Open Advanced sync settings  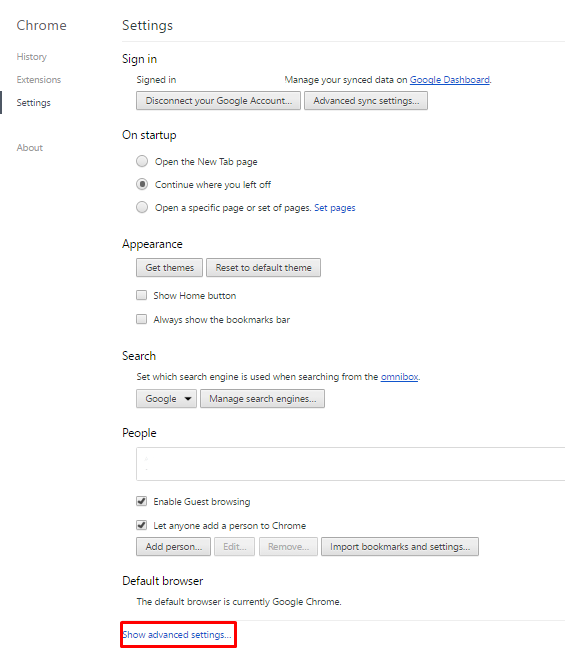point(366,101)
